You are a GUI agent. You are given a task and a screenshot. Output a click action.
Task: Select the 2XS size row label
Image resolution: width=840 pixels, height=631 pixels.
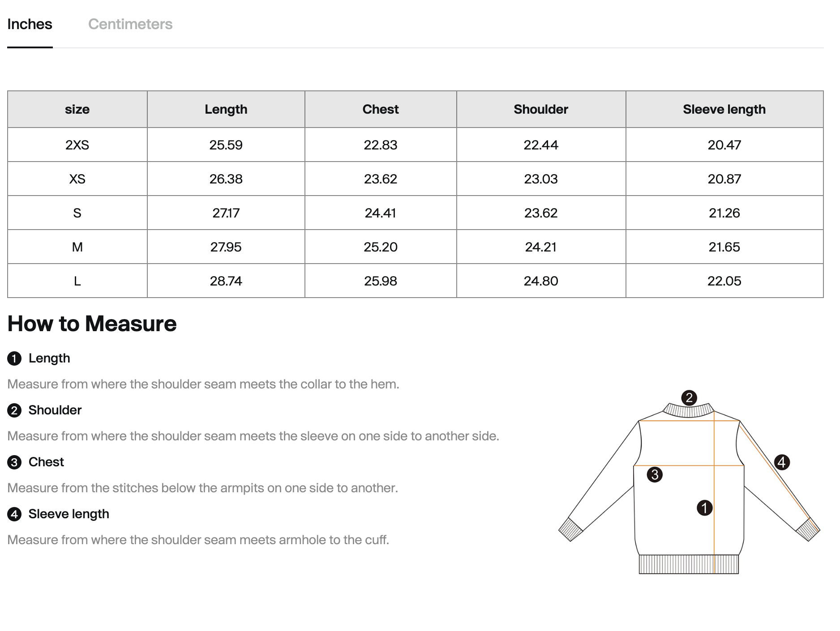click(x=77, y=145)
